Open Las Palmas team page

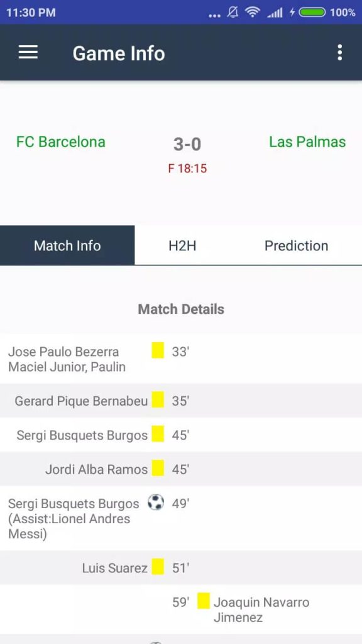307,142
